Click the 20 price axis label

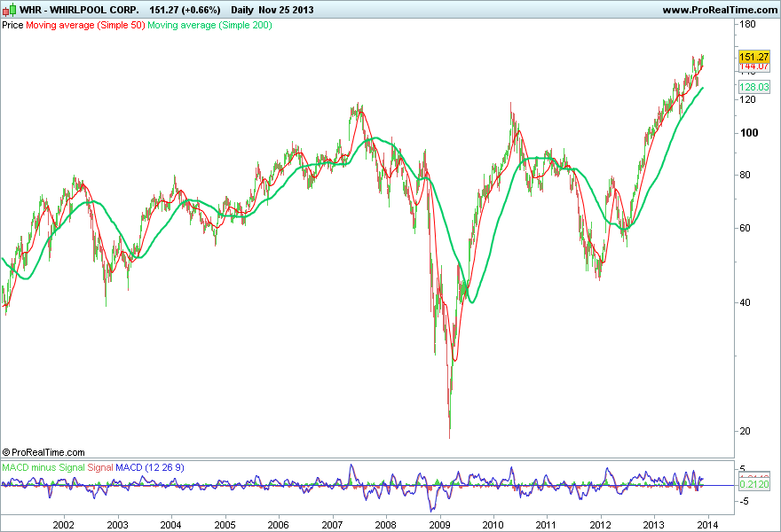coord(745,431)
